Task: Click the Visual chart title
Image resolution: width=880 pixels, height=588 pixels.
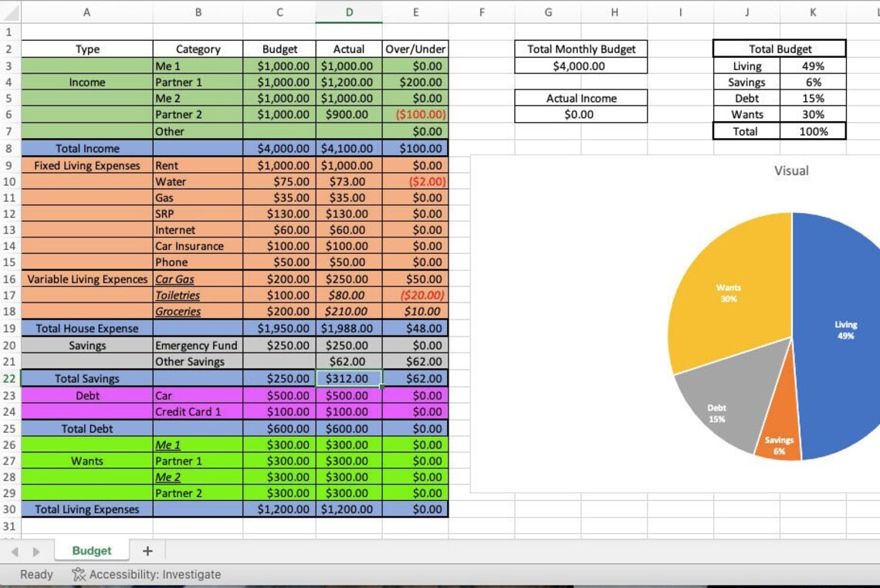Action: click(791, 171)
